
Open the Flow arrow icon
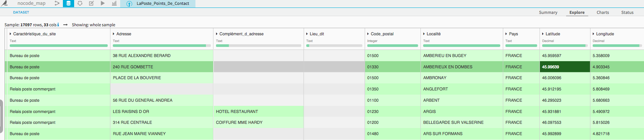[x=57, y=3]
